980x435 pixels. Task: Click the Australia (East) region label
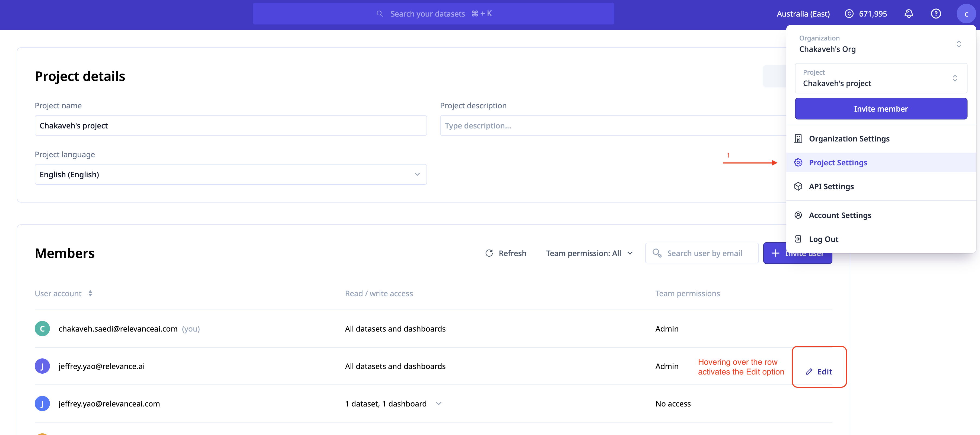point(803,14)
